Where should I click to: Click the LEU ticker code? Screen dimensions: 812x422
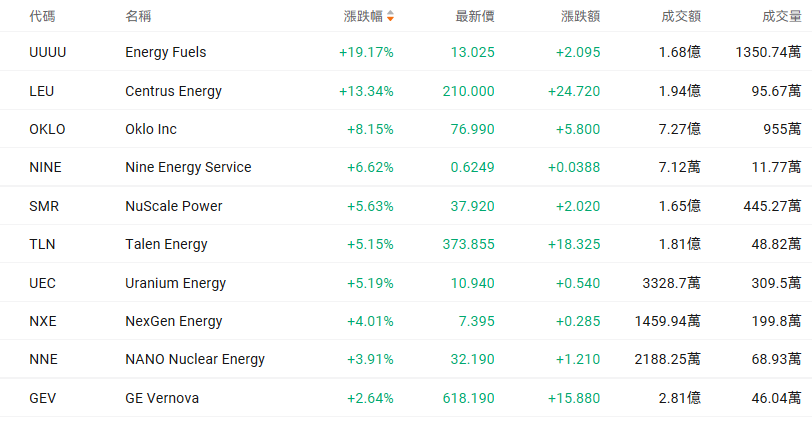pyautogui.click(x=42, y=91)
